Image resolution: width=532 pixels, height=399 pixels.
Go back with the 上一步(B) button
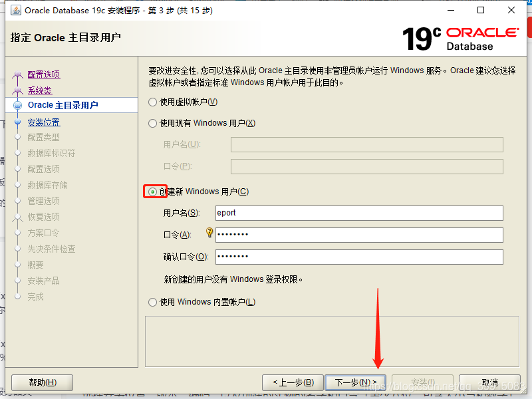pos(293,383)
